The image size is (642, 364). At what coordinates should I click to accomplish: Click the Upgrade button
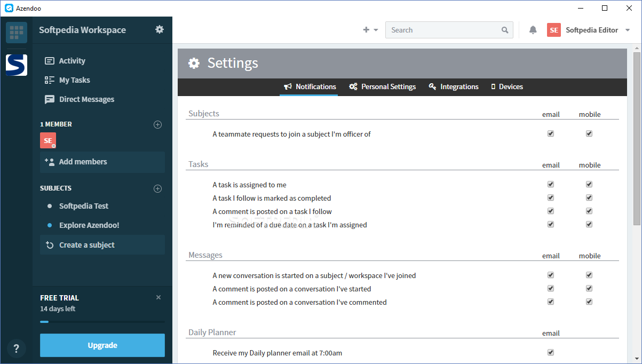[102, 345]
